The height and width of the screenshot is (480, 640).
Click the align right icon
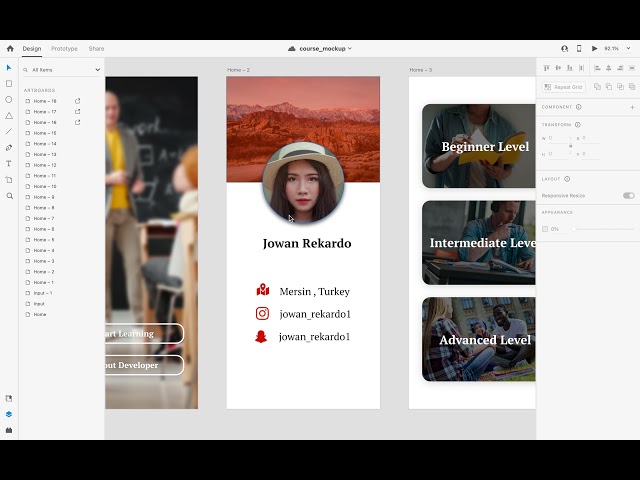(x=620, y=68)
